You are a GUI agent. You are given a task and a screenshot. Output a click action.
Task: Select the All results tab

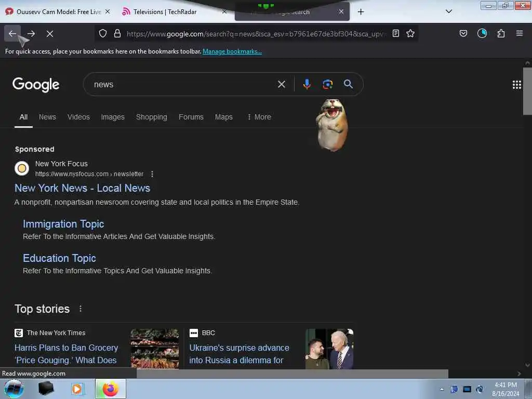[x=23, y=117]
